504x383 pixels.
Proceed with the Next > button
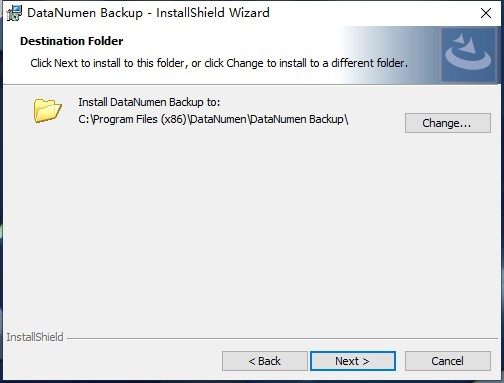click(x=353, y=361)
